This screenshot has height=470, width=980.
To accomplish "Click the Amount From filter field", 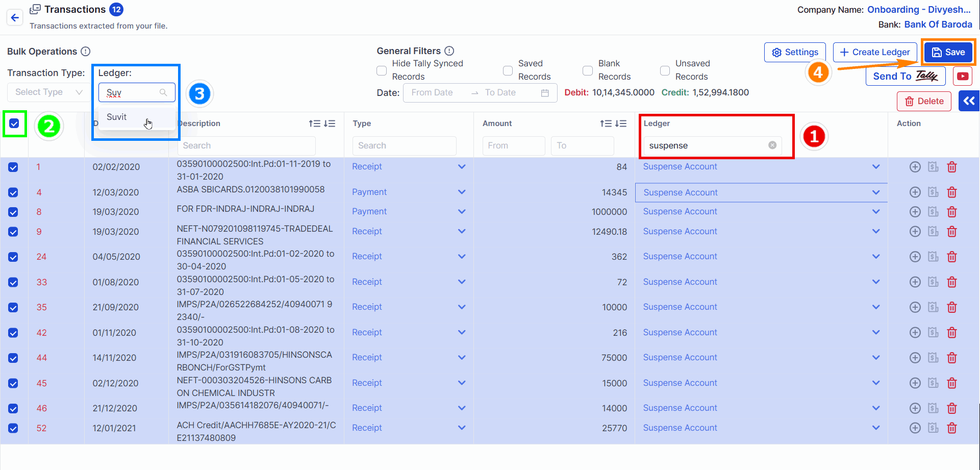I will click(x=513, y=145).
